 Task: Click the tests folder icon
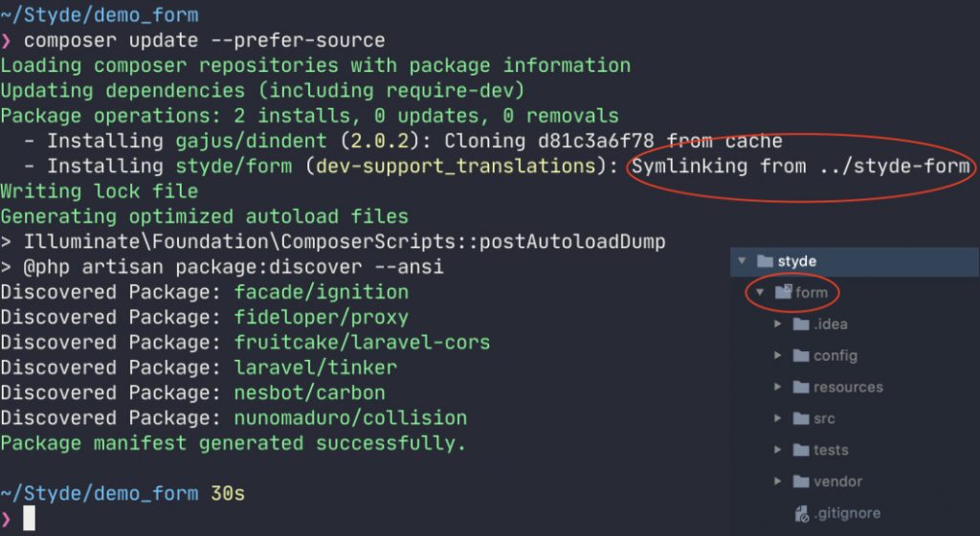pos(801,450)
